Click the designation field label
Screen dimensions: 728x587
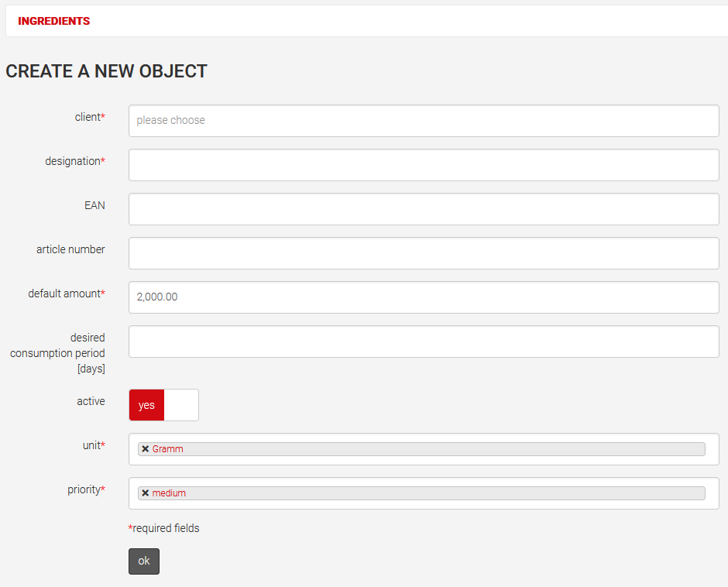point(74,161)
